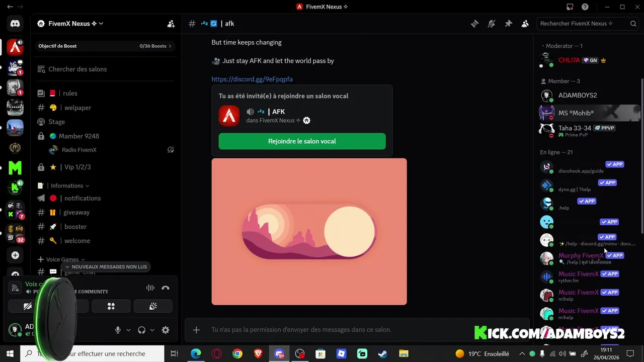The image size is (644, 362).
Task: Open the Music FivemX rythm.fm bot
Action: pyautogui.click(x=589, y=277)
